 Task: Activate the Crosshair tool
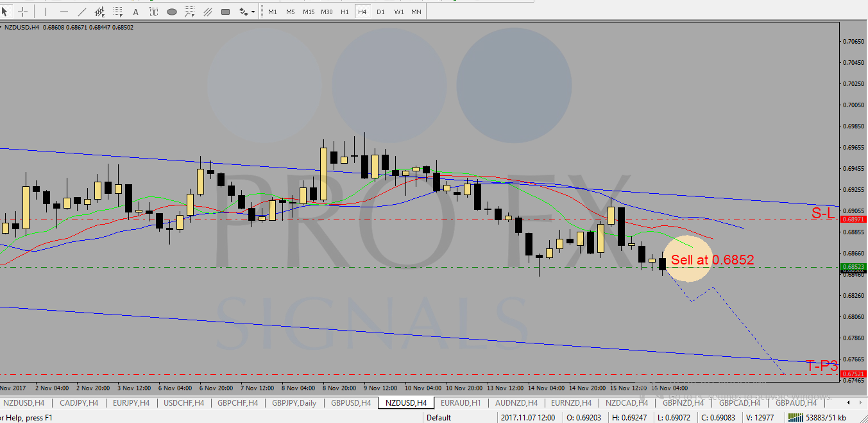(x=23, y=12)
